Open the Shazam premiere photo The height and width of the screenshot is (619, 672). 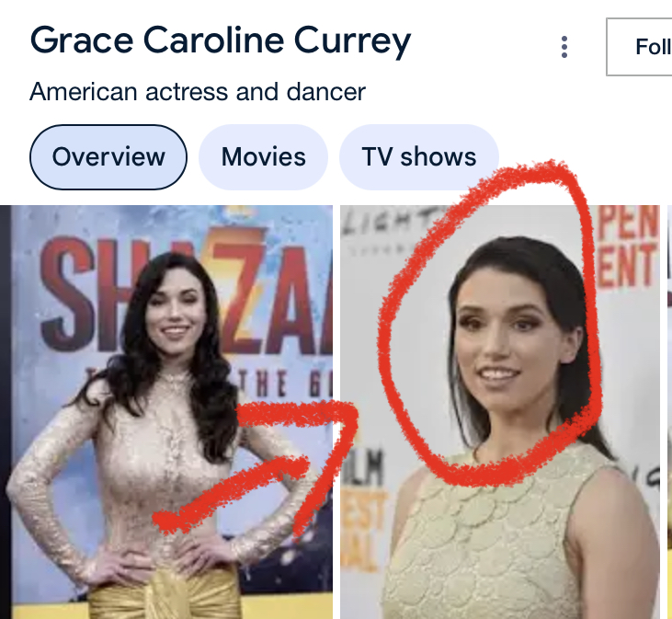coord(166,411)
